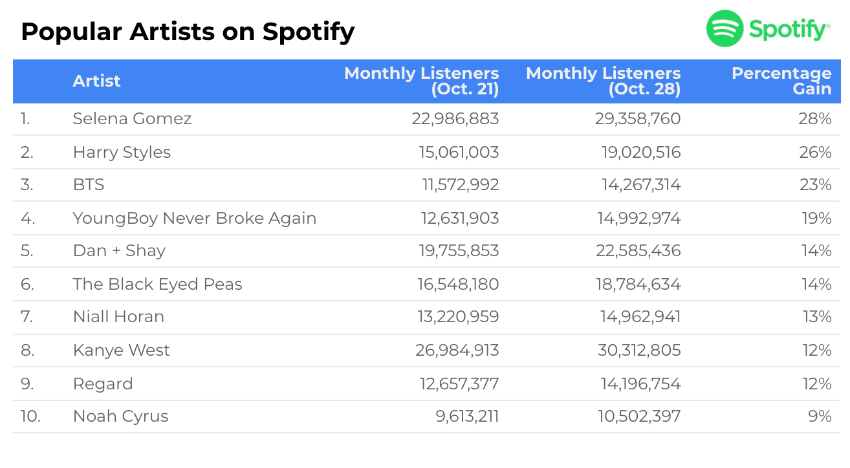The width and height of the screenshot is (850, 468).
Task: Select the Dan + Shay entry
Action: click(x=119, y=251)
